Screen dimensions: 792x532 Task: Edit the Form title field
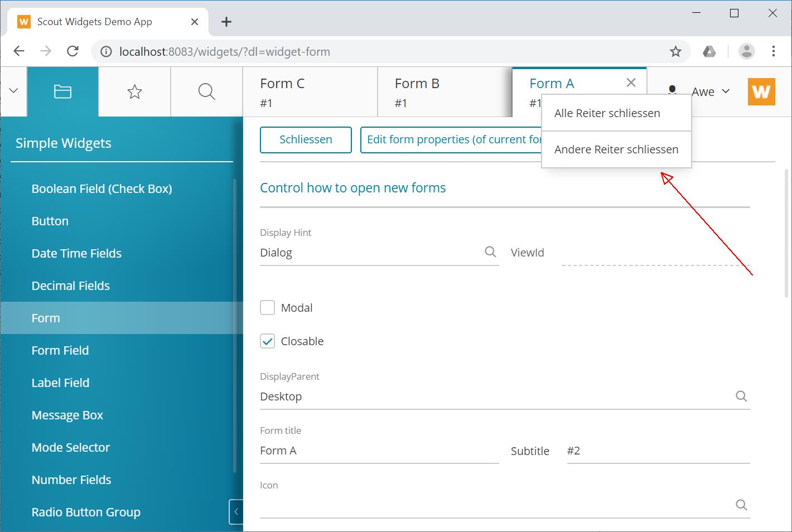tap(379, 451)
